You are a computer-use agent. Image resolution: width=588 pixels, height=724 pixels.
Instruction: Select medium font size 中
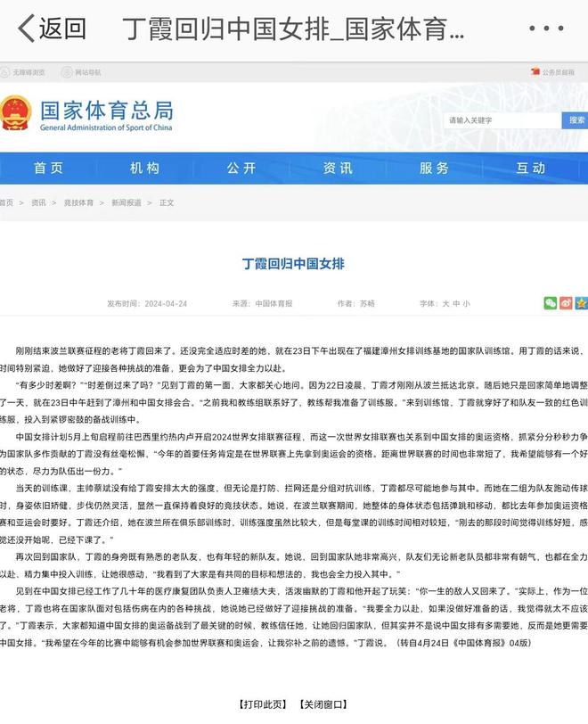[456, 304]
